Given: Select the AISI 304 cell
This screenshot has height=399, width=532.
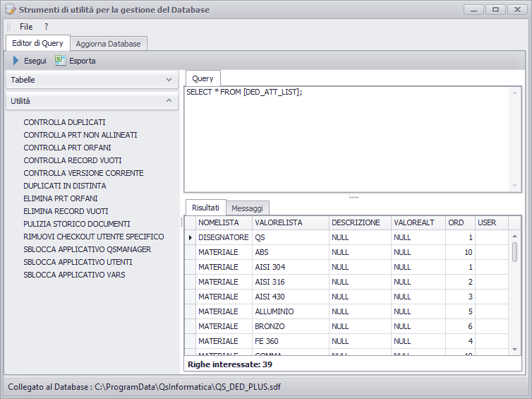Looking at the screenshot, I should pyautogui.click(x=291, y=267).
